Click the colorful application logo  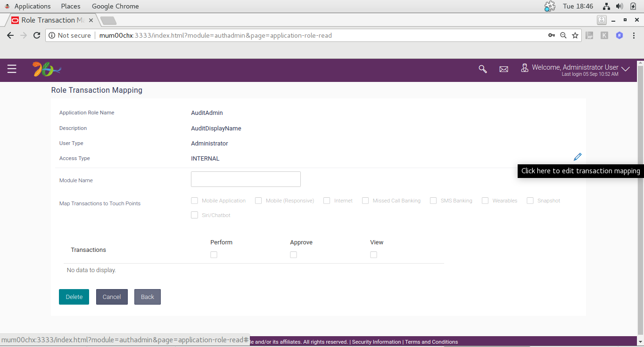[x=47, y=69]
